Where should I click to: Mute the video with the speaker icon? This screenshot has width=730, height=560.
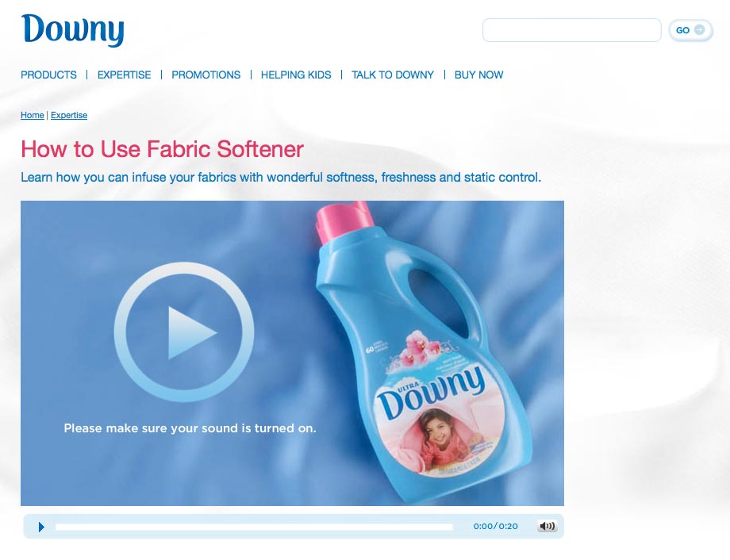pyautogui.click(x=547, y=526)
